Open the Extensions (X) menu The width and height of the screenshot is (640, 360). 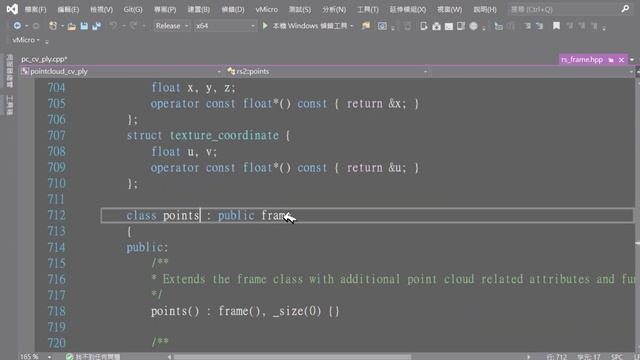point(407,9)
